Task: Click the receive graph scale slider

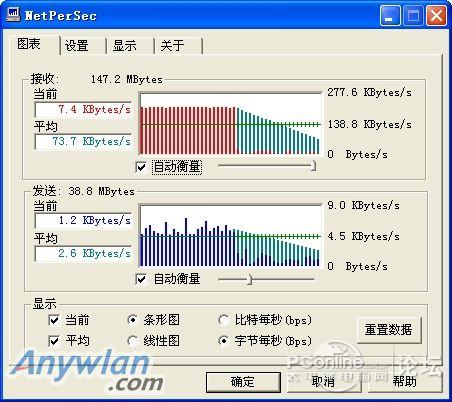Action: 267,166
